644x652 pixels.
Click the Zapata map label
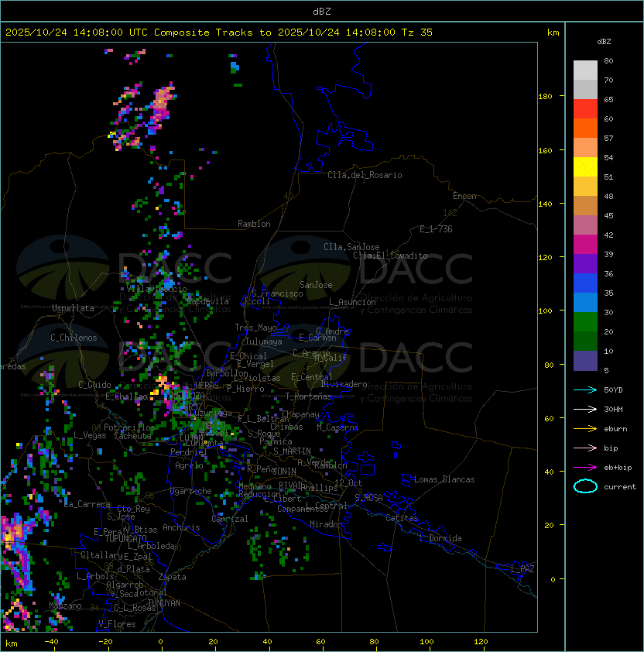pyautogui.click(x=172, y=577)
